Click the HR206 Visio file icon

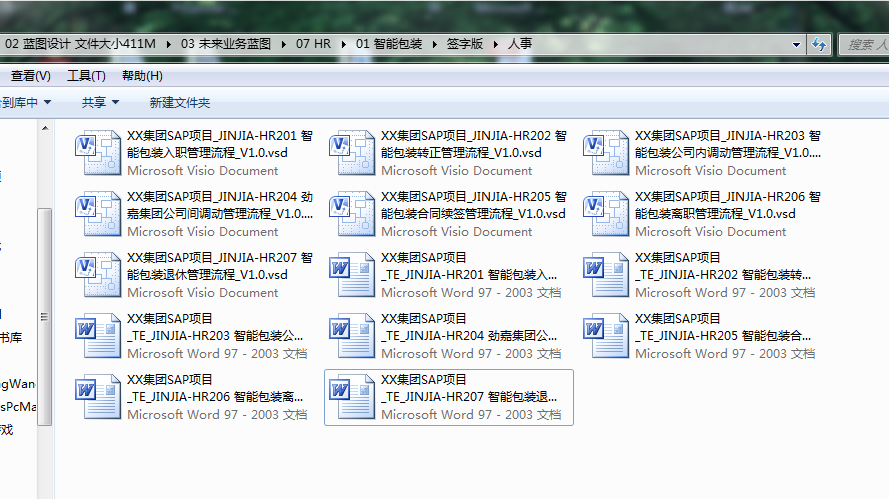pyautogui.click(x=606, y=214)
